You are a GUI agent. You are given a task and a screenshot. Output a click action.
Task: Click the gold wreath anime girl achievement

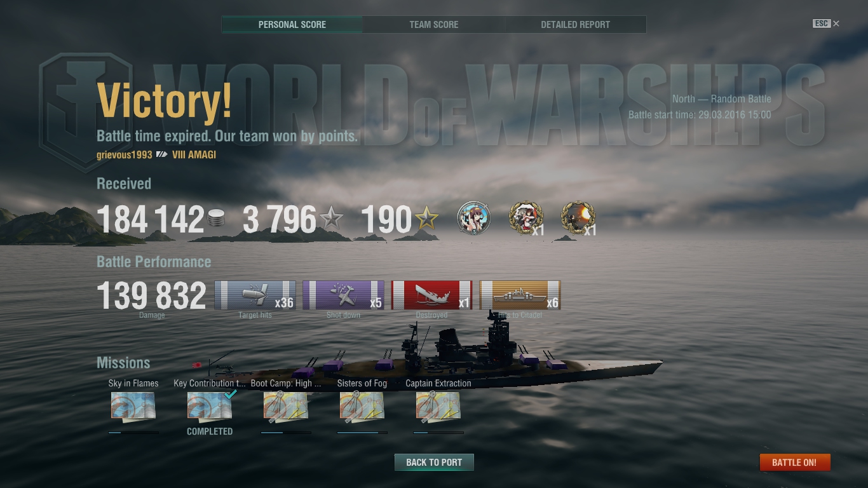(526, 219)
